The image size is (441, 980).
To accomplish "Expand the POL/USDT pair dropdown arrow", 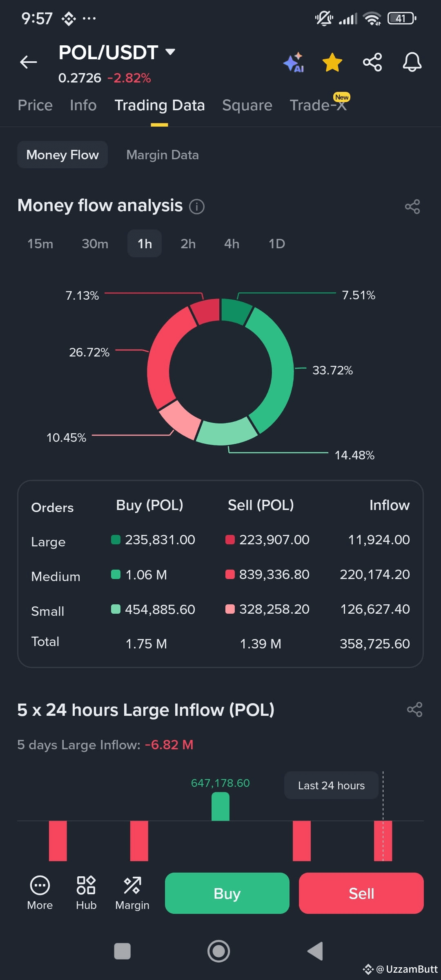I will pos(170,52).
